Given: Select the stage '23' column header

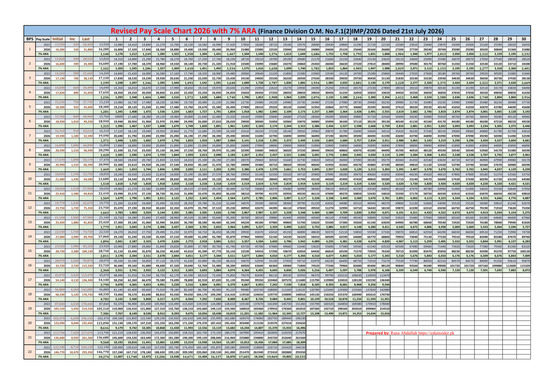Looking at the screenshot, I should 425,39.
